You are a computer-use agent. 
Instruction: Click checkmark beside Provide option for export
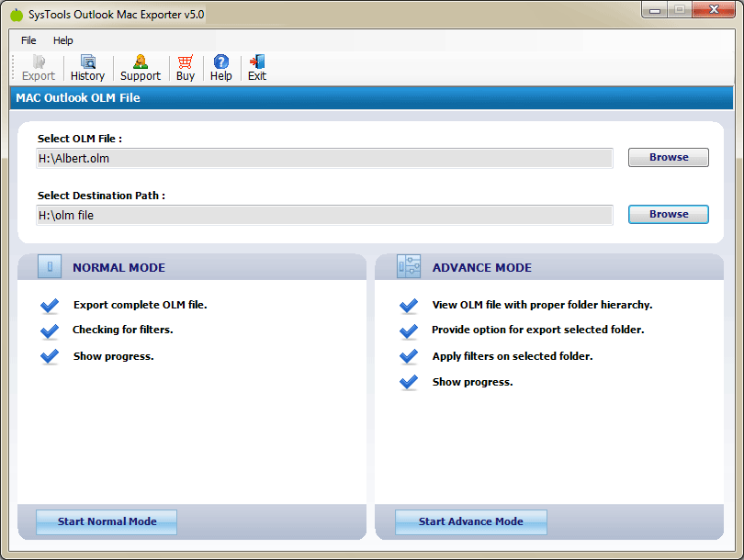pos(409,331)
